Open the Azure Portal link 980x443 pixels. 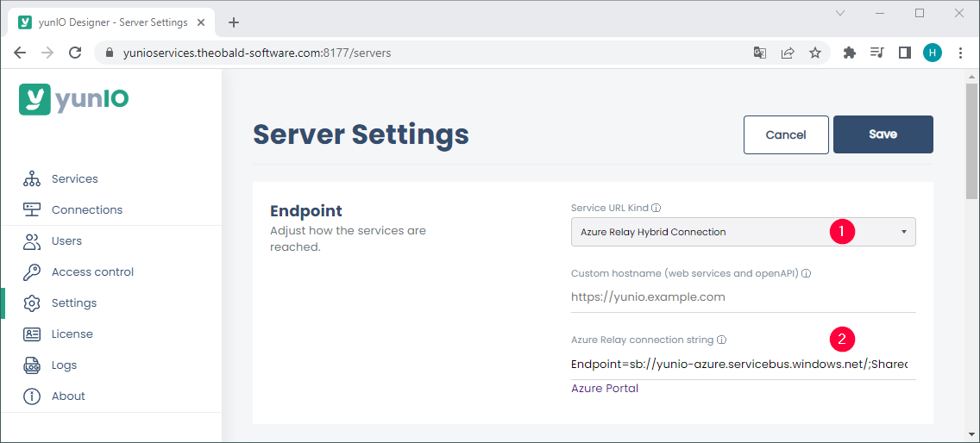[x=605, y=388]
